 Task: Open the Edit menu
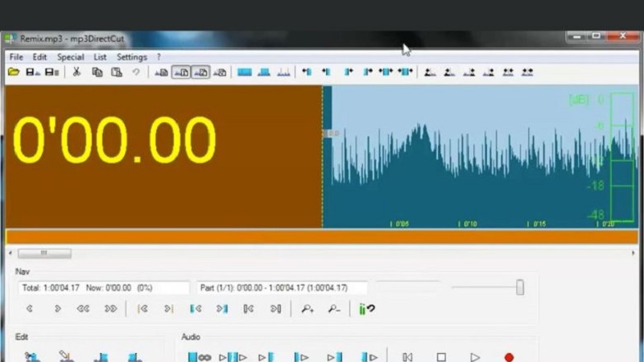(x=39, y=57)
